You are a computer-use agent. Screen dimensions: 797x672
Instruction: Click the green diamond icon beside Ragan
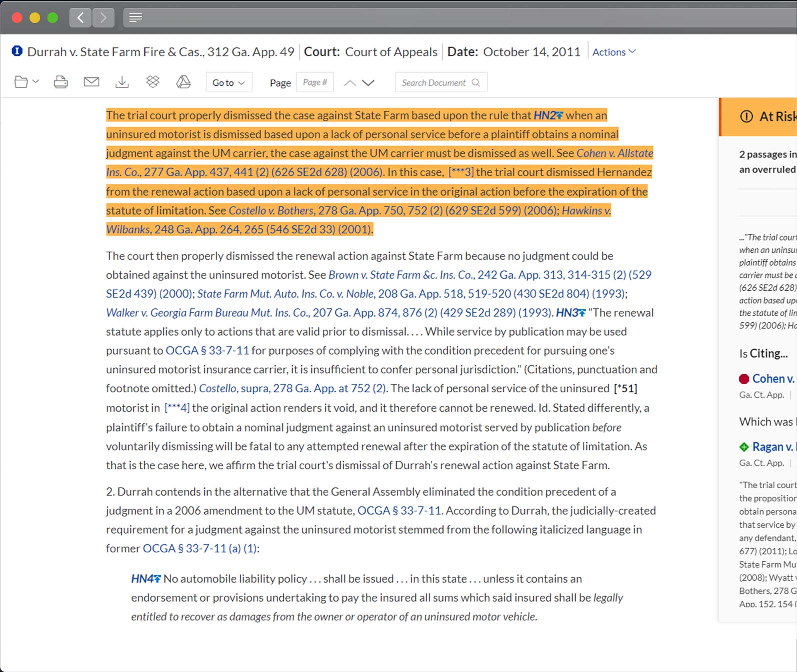[744, 447]
